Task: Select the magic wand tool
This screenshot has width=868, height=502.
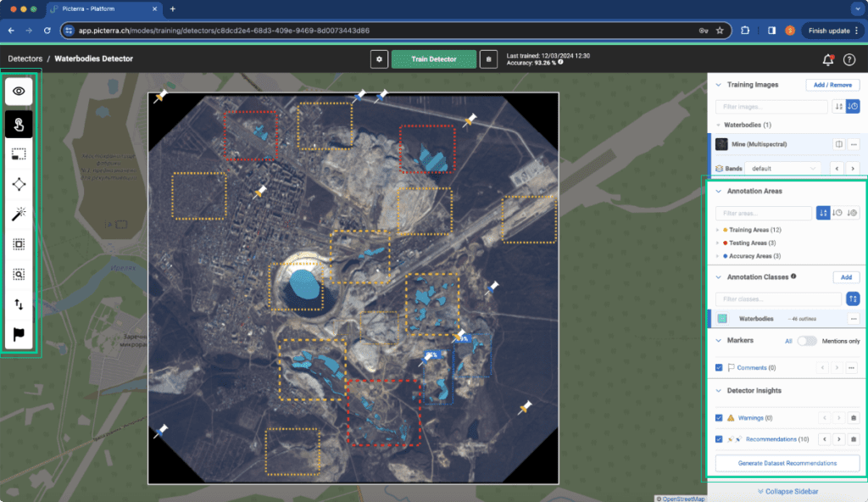Action: (19, 214)
